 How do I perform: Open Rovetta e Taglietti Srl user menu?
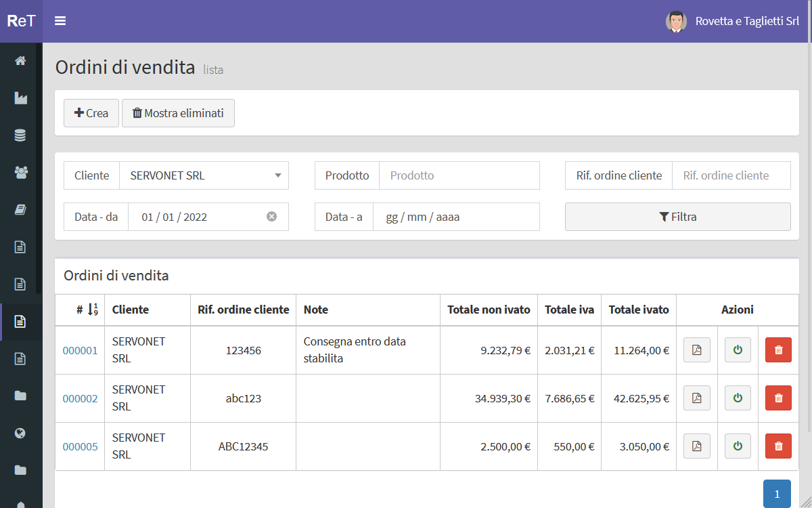(x=747, y=22)
